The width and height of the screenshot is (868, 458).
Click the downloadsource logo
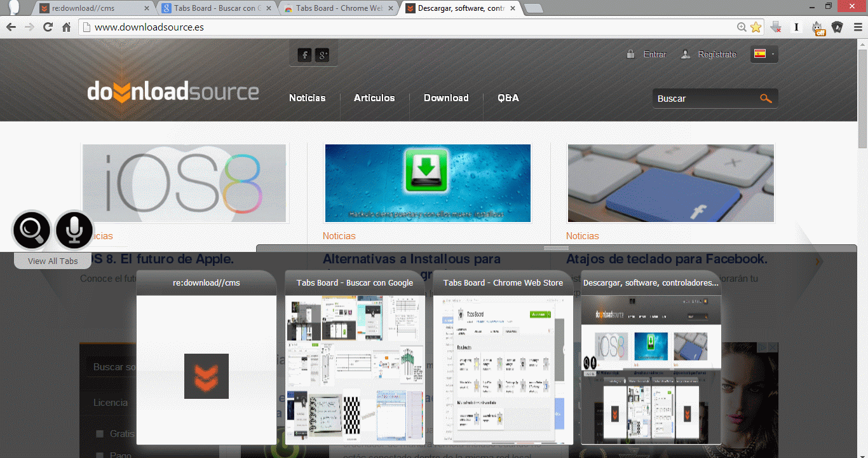coord(173,91)
